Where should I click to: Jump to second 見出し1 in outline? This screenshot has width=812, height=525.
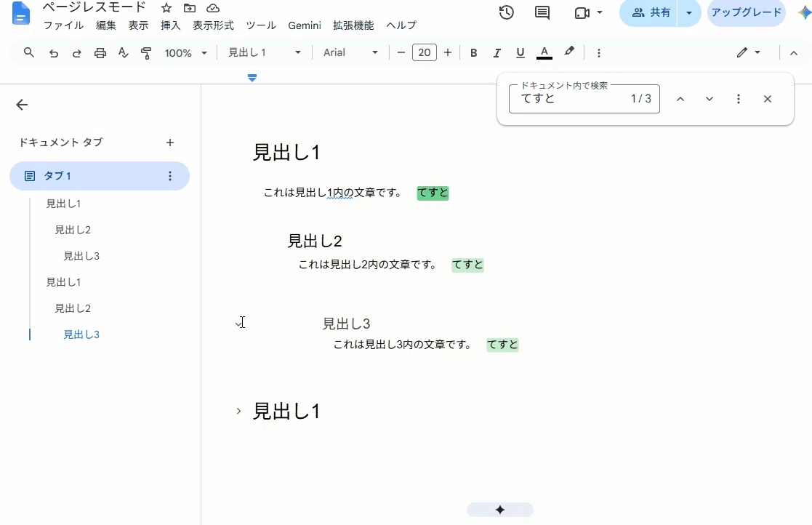(64, 282)
